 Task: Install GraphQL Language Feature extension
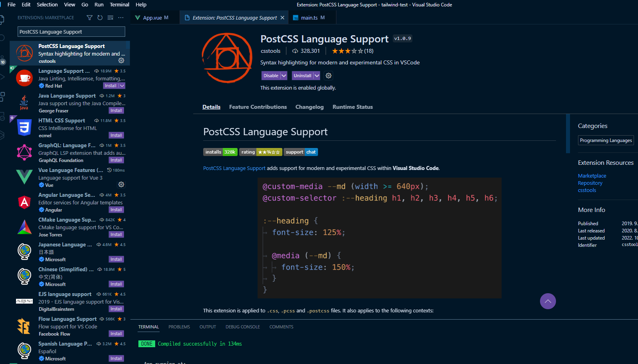coord(116,160)
